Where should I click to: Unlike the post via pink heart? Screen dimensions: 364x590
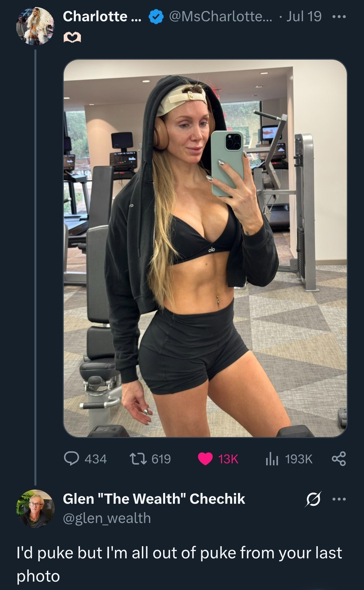point(205,459)
